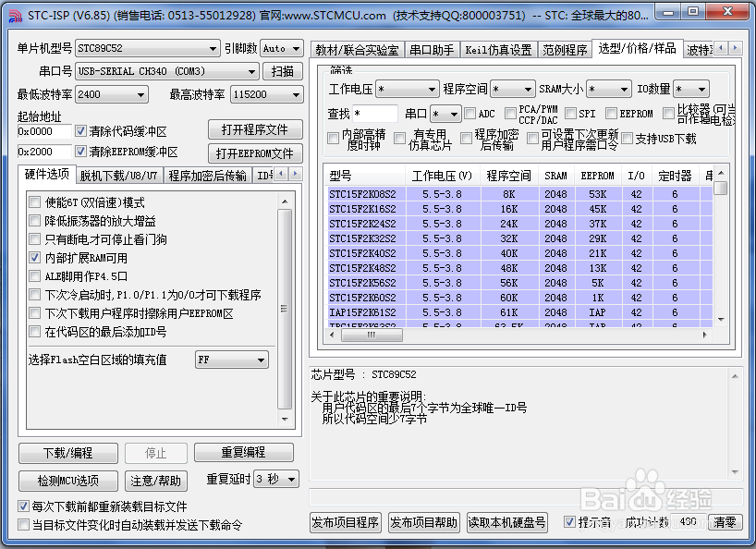
Task: Select 选型/价格/样品 tab
Action: click(638, 48)
